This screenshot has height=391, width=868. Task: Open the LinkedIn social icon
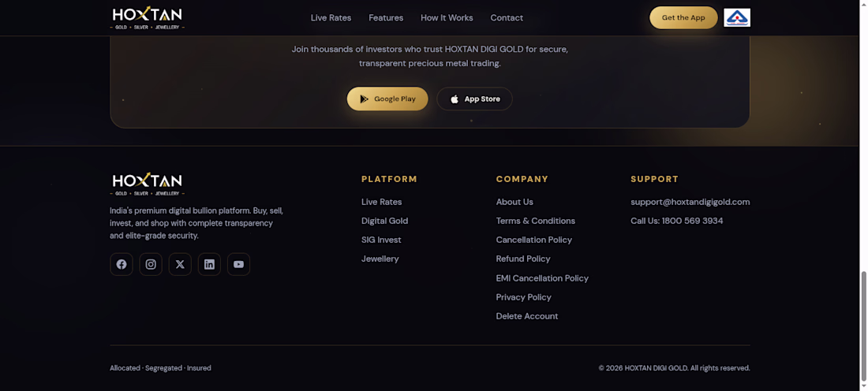tap(209, 264)
